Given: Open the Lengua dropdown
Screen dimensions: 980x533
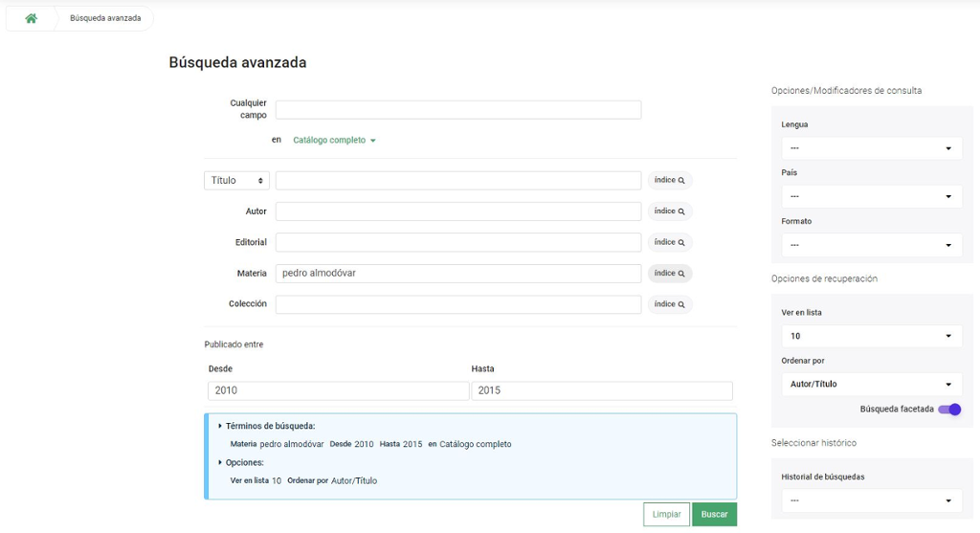Looking at the screenshot, I should pos(871,148).
